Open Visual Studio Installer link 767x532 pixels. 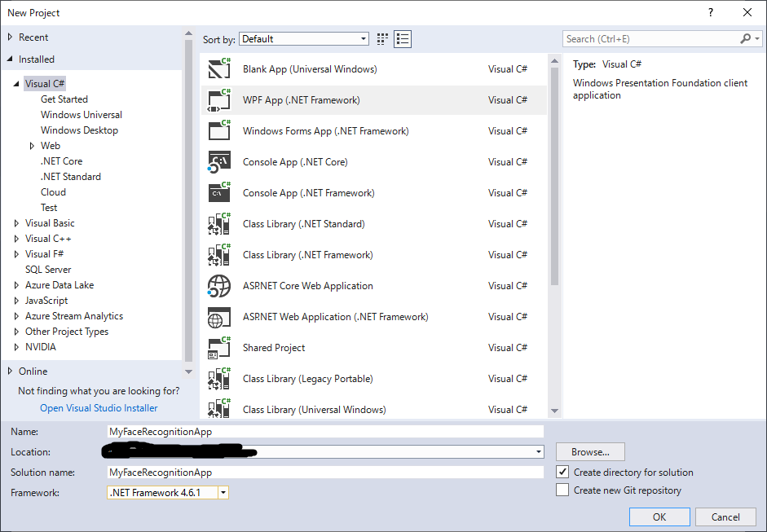pyautogui.click(x=99, y=408)
